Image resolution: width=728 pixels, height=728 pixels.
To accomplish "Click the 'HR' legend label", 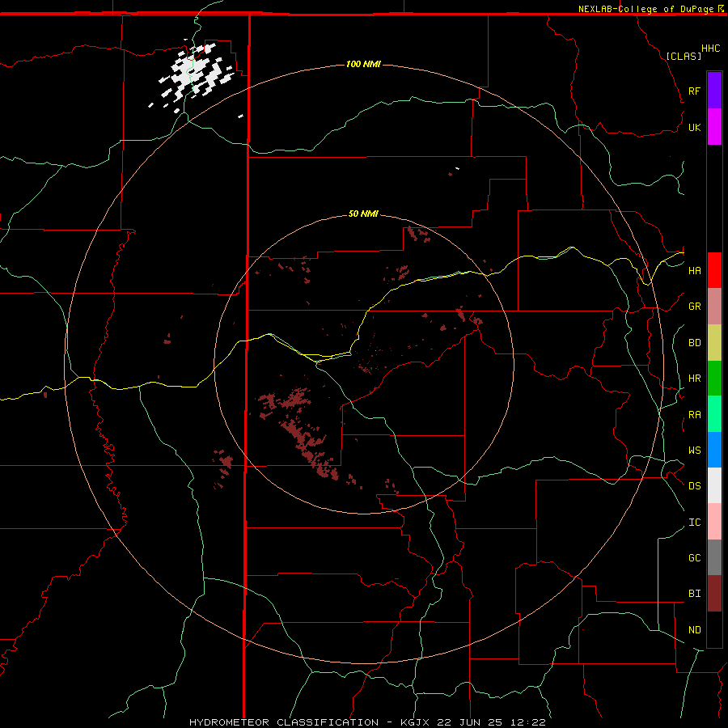I will coord(694,379).
